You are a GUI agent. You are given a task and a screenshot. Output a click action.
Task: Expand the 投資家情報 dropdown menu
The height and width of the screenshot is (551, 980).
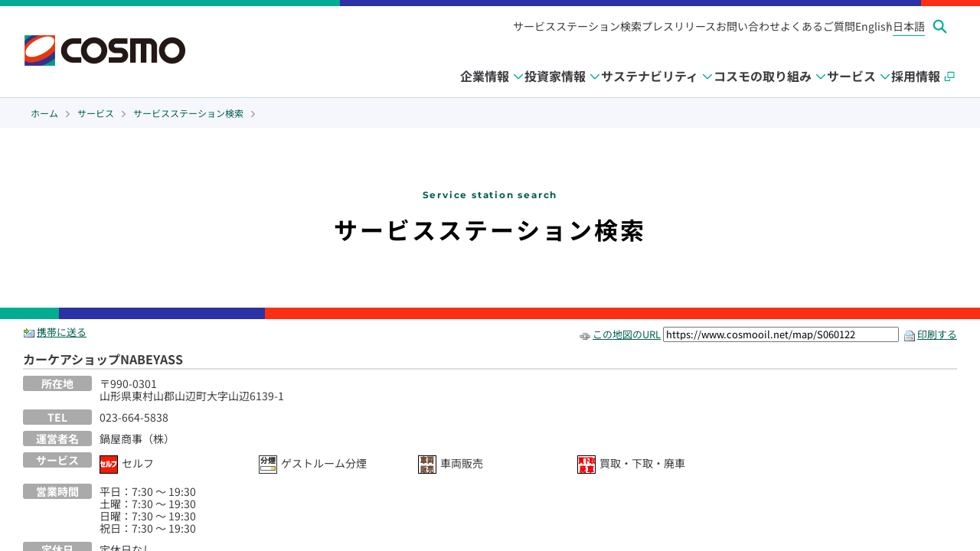coord(562,77)
